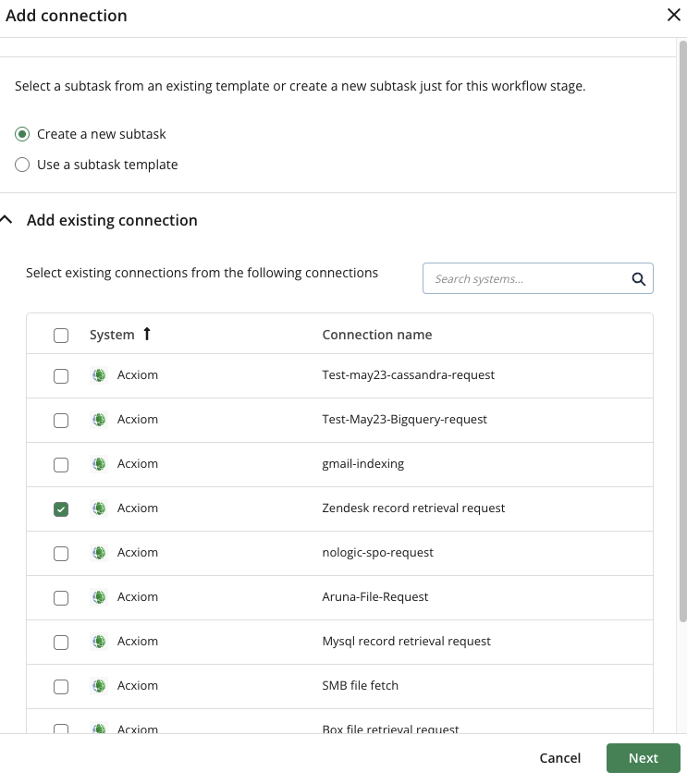This screenshot has height=784, width=687.
Task: Click Cancel to dismiss the dialog
Action: [559, 757]
